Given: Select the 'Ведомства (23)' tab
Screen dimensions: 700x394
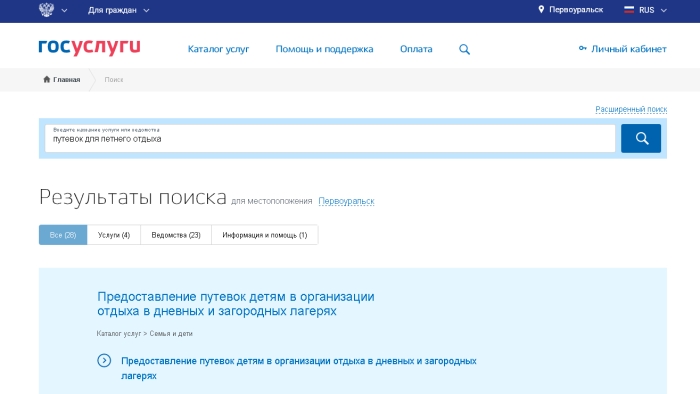Looking at the screenshot, I should (176, 235).
